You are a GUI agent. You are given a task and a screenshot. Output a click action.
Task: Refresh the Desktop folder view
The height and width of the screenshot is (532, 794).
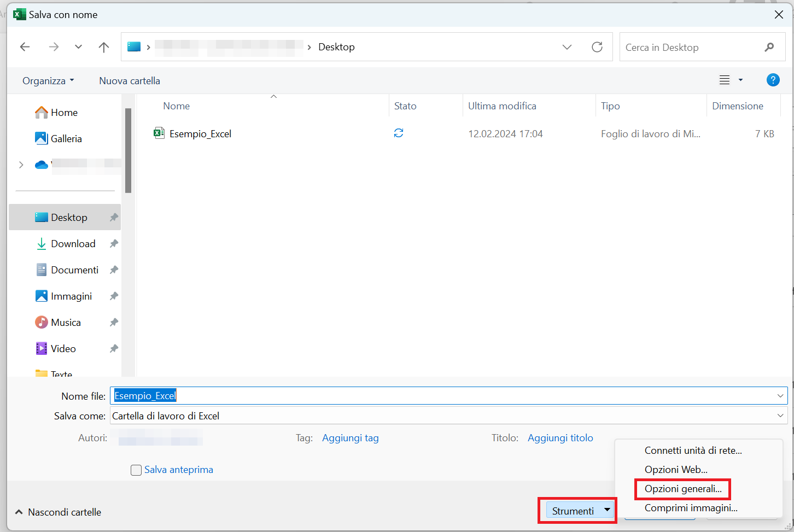tap(597, 47)
